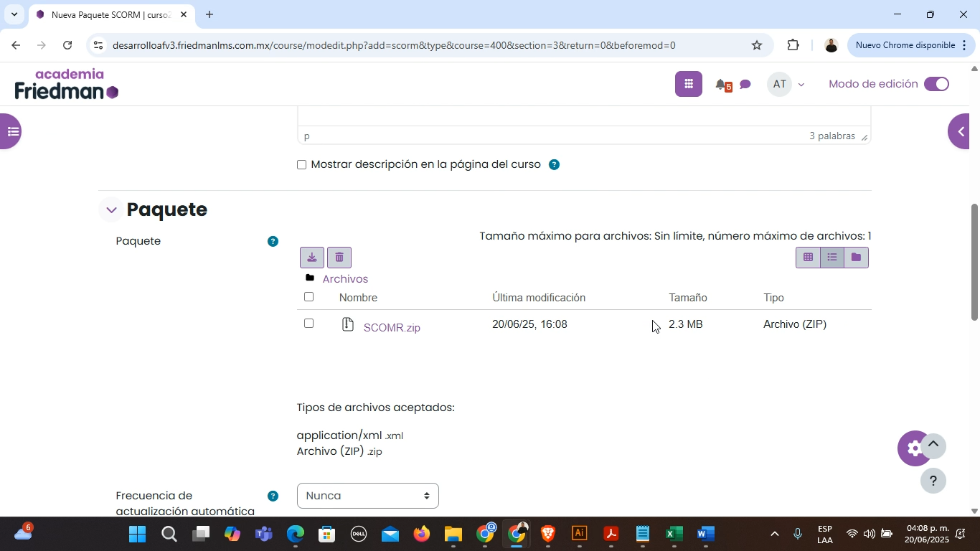Click the delete trash icon in file manager

(339, 258)
